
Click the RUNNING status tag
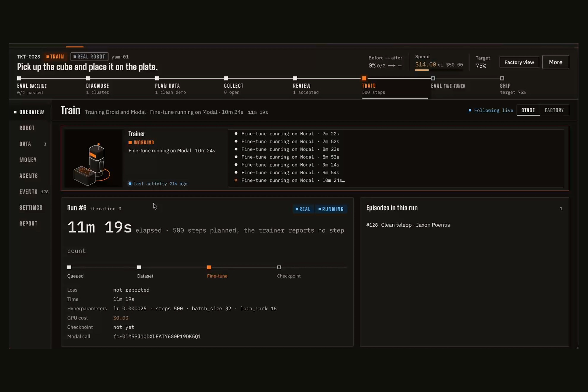coord(331,209)
